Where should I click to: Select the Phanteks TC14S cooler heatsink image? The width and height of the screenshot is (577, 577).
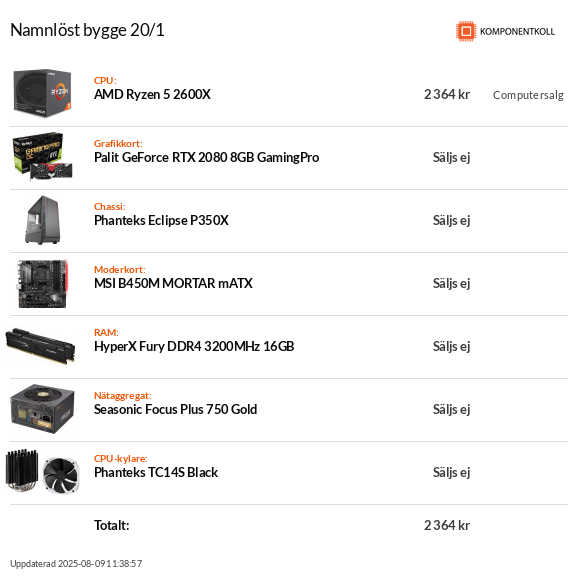click(x=22, y=471)
